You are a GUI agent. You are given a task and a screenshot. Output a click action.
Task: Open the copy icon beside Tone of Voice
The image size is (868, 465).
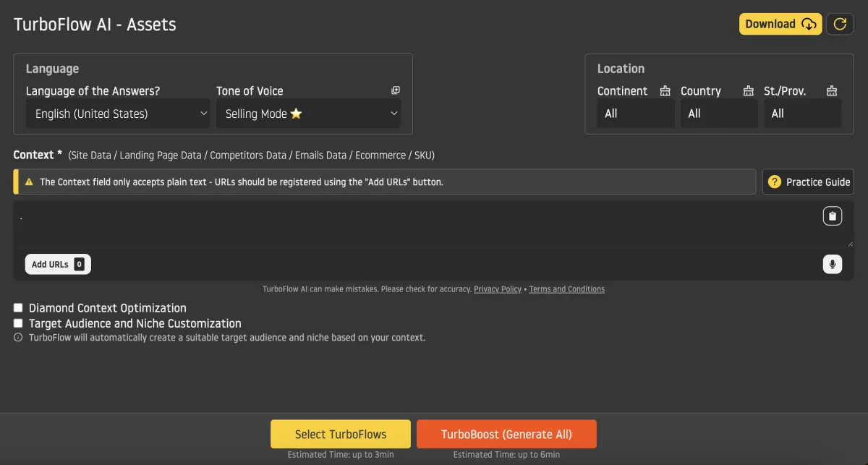point(396,90)
